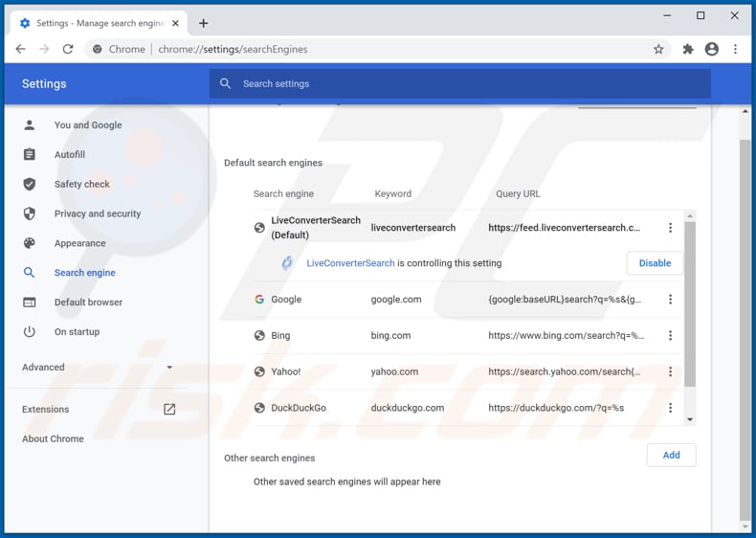
Task: Click the magnifier icon beside Search engine
Action: [x=30, y=273]
